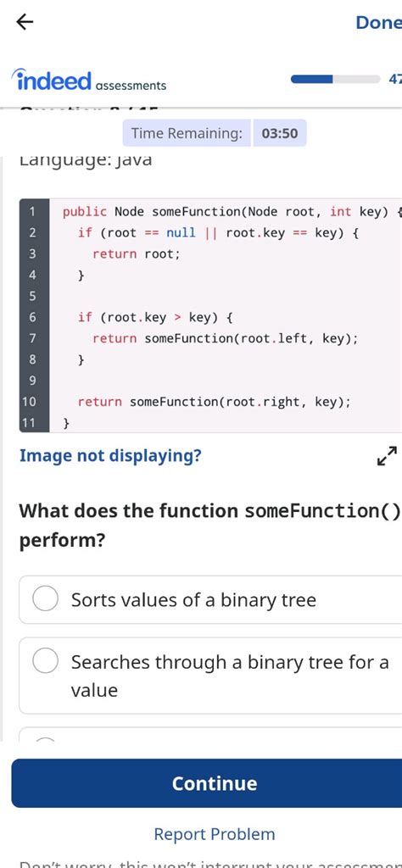The width and height of the screenshot is (402, 868).
Task: Click the "Language: Java" text
Action: [x=86, y=160]
